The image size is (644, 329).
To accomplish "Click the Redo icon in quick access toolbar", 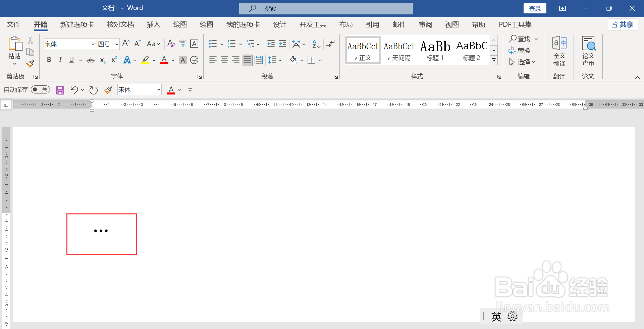I will point(93,90).
